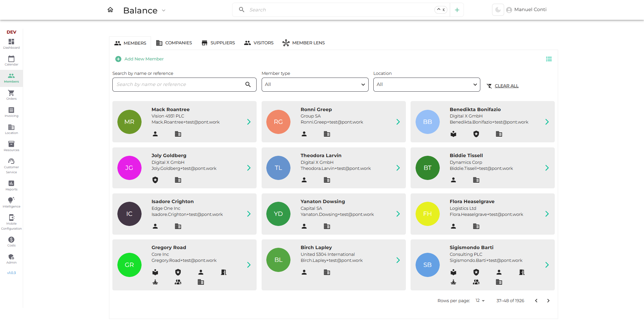Switch to list view layout
Image resolution: width=644 pixels, height=326 pixels.
tap(549, 59)
